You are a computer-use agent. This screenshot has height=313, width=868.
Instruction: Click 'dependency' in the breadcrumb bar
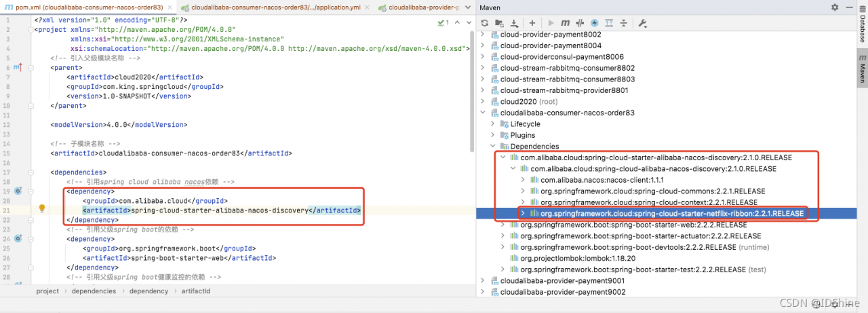point(149,291)
